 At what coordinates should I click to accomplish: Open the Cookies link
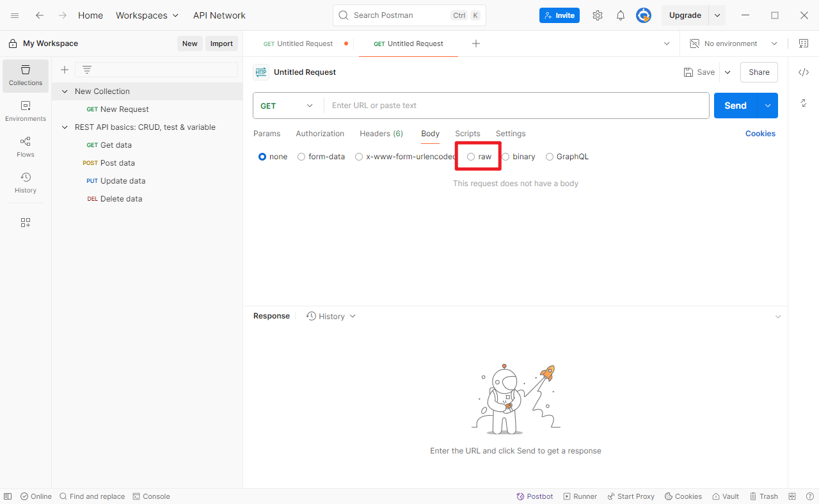coord(760,134)
